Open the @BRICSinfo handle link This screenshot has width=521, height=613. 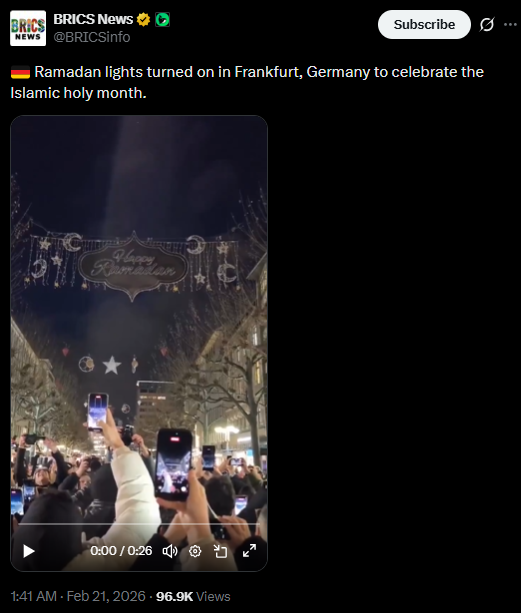point(92,37)
